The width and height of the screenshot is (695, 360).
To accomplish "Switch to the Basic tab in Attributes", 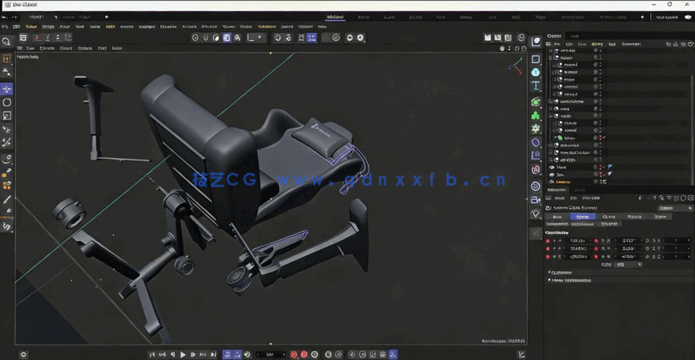I will click(558, 216).
